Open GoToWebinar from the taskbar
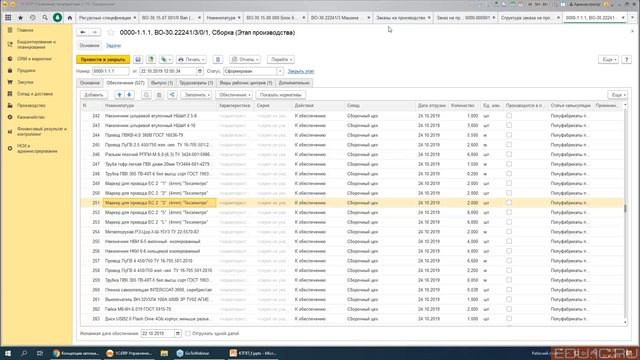 tap(193, 353)
